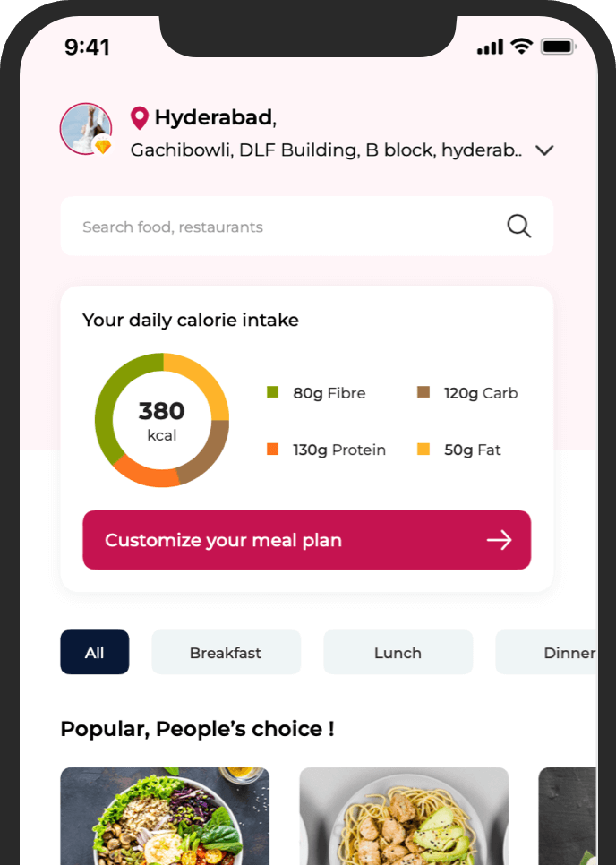Expand the delivery address dropdown chevron
The height and width of the screenshot is (865, 616).
click(x=544, y=150)
